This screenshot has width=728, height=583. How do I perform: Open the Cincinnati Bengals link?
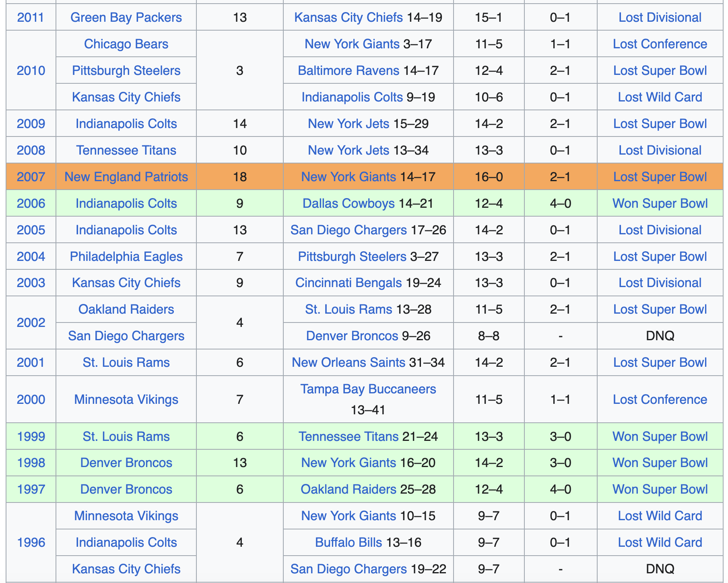pos(349,283)
